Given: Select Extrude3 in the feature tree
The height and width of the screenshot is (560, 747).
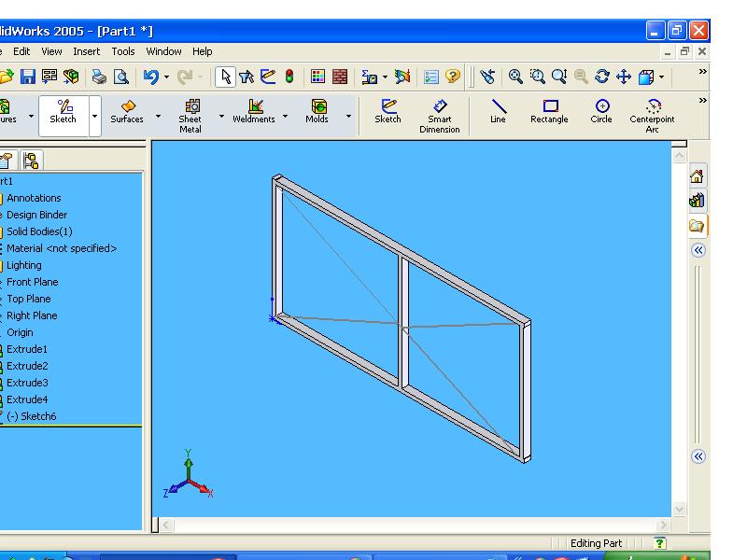Looking at the screenshot, I should [x=27, y=383].
